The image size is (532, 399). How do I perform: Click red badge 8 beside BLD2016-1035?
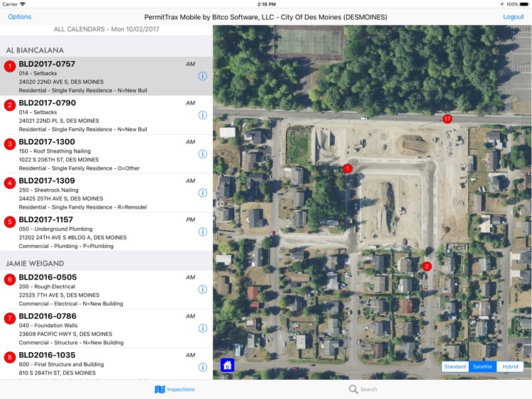[x=10, y=357]
